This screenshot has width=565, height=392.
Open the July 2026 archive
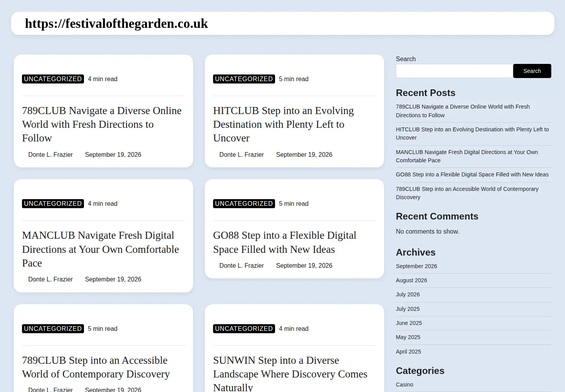(x=408, y=294)
